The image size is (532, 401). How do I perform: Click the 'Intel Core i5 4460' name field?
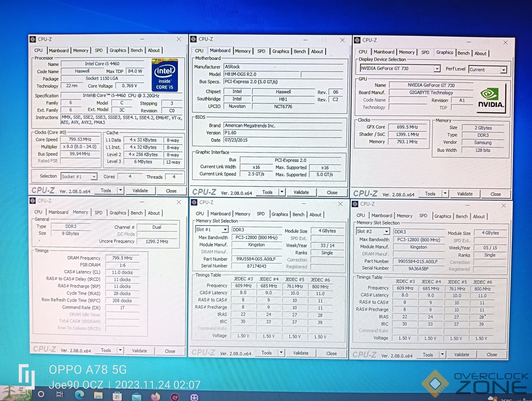pos(102,63)
